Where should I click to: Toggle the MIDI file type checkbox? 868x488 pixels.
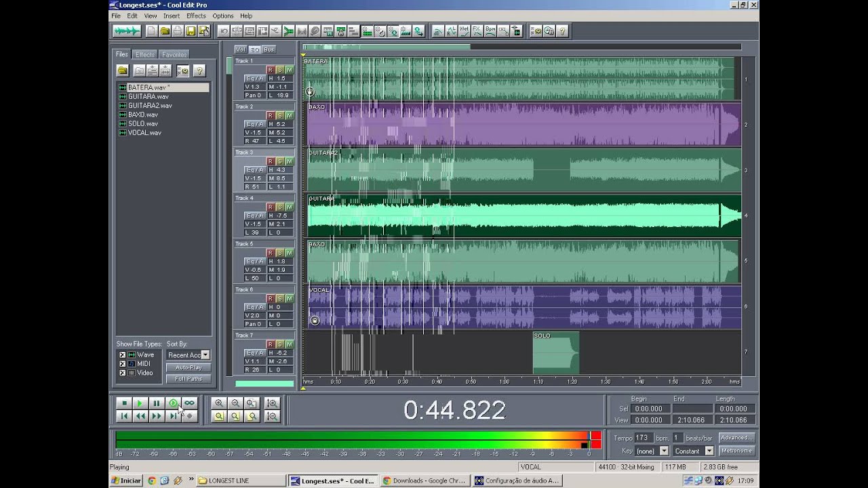coord(123,364)
